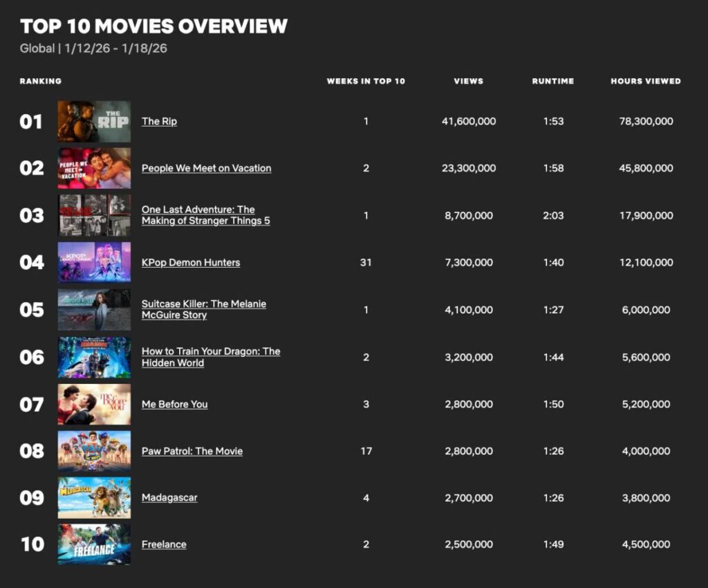Open The Rip movie poster thumbnail

(x=94, y=122)
